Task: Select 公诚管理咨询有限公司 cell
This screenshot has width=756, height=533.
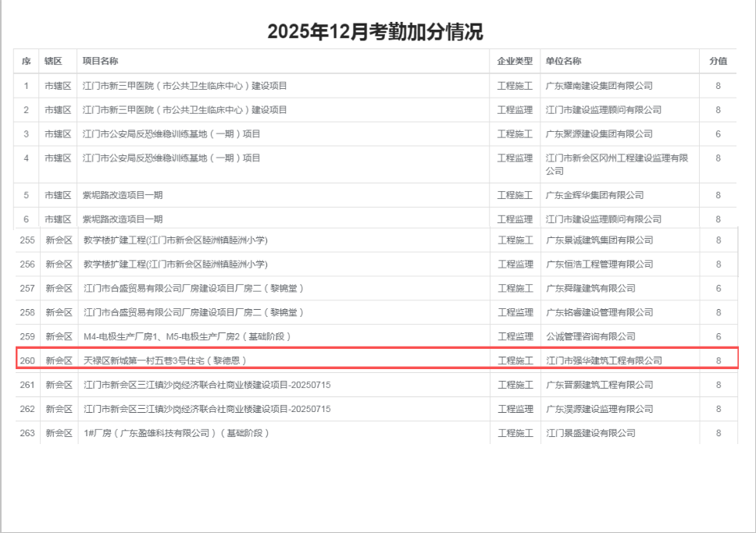Action: [589, 336]
